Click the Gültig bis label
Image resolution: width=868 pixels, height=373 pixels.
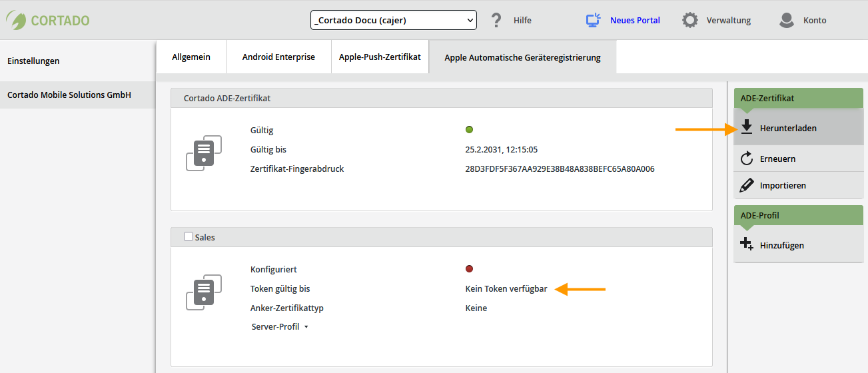[x=268, y=150]
